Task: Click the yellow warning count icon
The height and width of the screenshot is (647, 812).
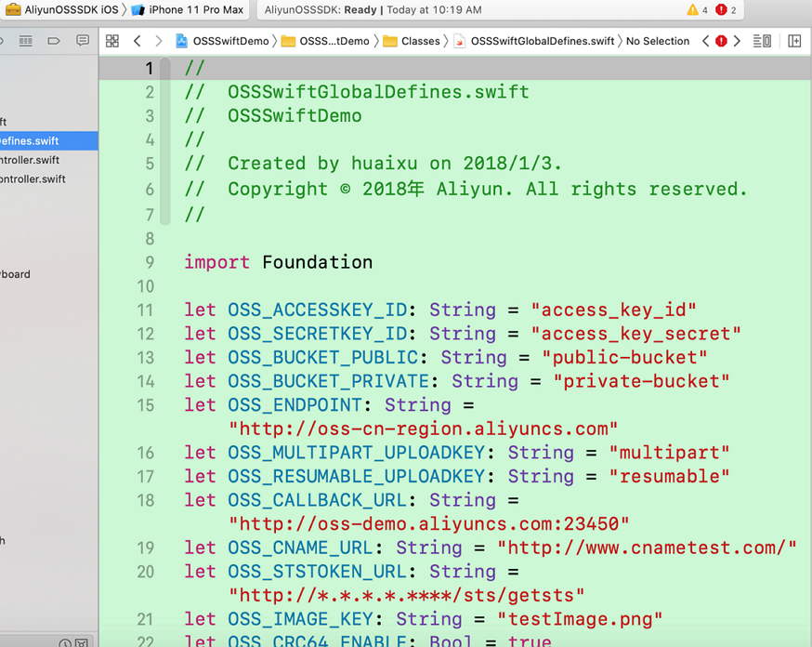Action: tap(697, 10)
